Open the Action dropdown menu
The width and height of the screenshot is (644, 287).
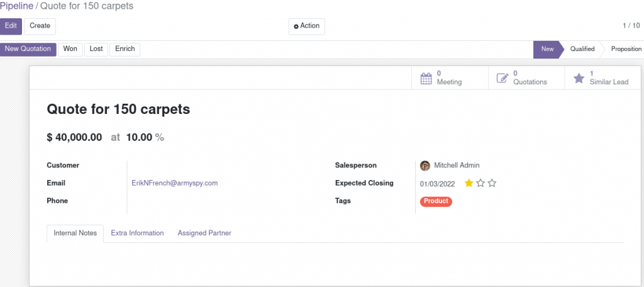pyautogui.click(x=306, y=26)
